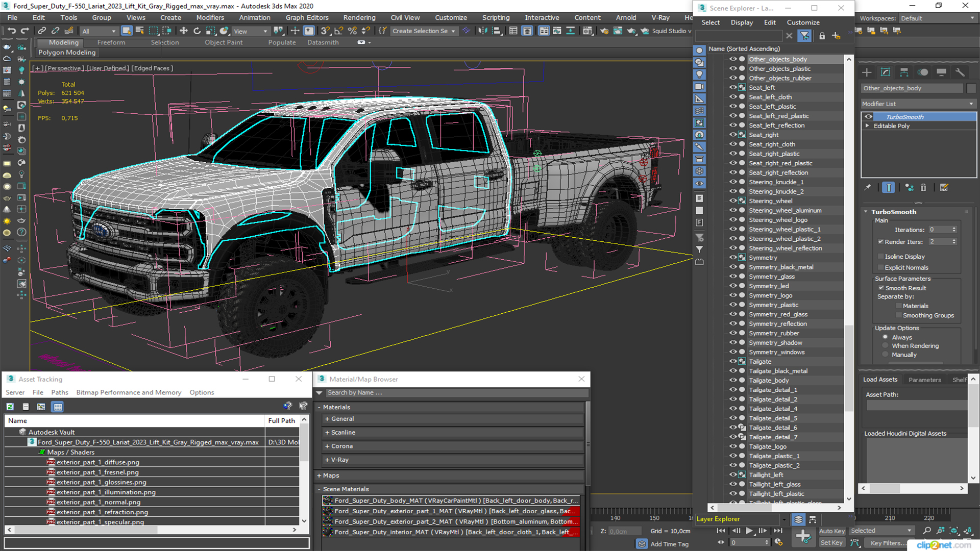Hide Tailgate_body using its eye icon
Screen dimensions: 980x551
coord(733,380)
